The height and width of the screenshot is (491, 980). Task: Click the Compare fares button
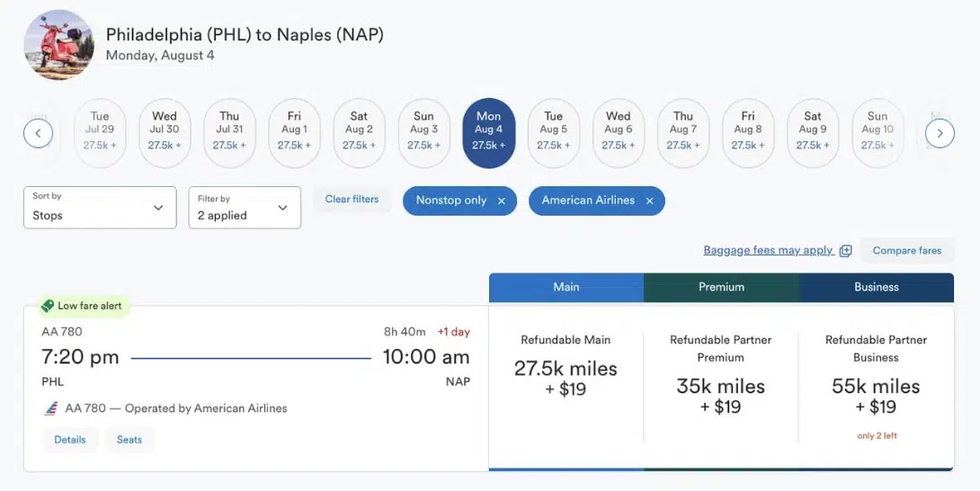907,251
